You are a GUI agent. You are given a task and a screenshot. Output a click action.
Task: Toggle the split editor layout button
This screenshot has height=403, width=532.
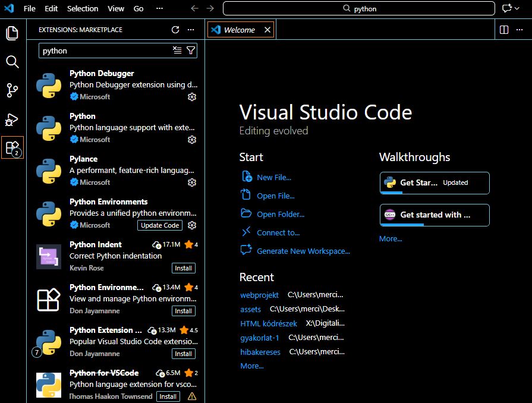point(504,30)
